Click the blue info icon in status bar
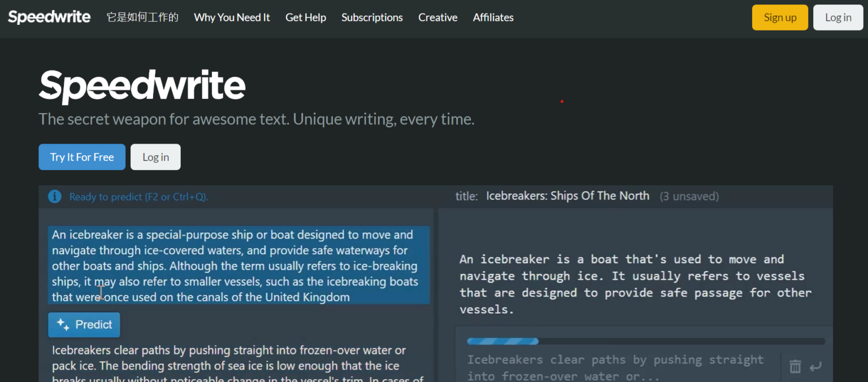The image size is (868, 382). [x=55, y=197]
